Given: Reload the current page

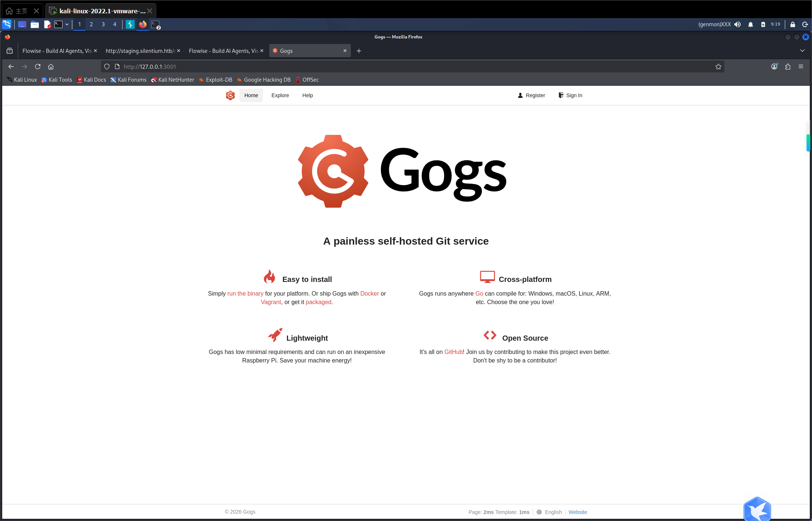Looking at the screenshot, I should 38,67.
